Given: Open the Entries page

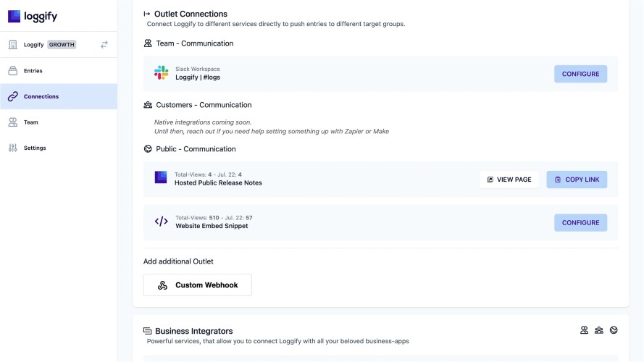Looking at the screenshot, I should click(x=33, y=71).
